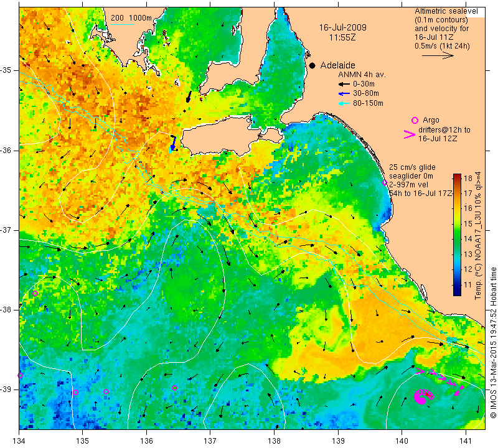This screenshot has width=498, height=448.
Task: Click the 'Argo' legend label
Action: click(431, 120)
